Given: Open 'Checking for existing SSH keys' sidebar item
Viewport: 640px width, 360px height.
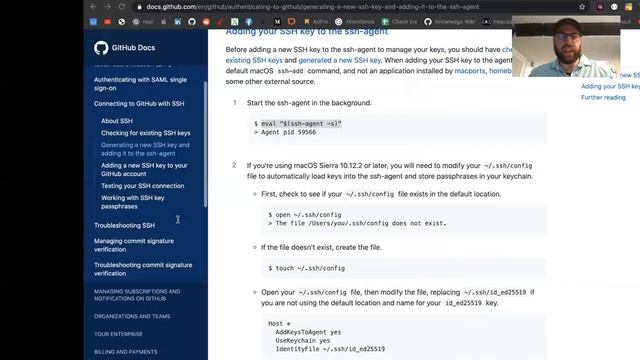Looking at the screenshot, I should click(x=146, y=133).
